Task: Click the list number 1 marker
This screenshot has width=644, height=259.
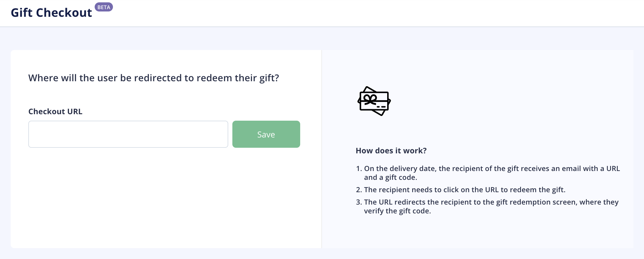Action: [359, 169]
